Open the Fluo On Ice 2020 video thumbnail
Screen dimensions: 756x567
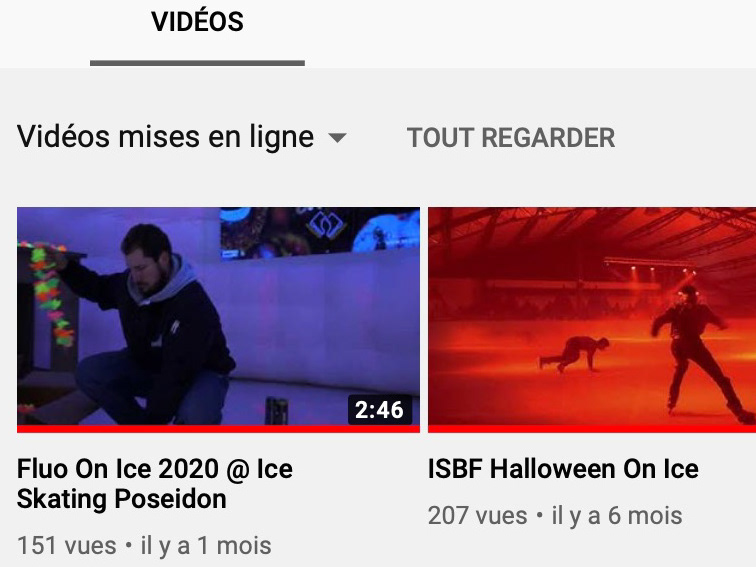[218, 320]
